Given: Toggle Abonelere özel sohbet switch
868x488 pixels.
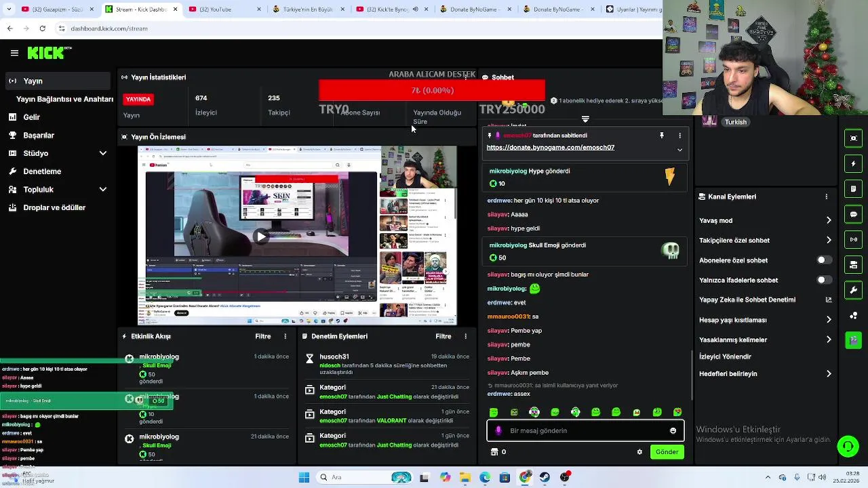Looking at the screenshot, I should point(824,260).
